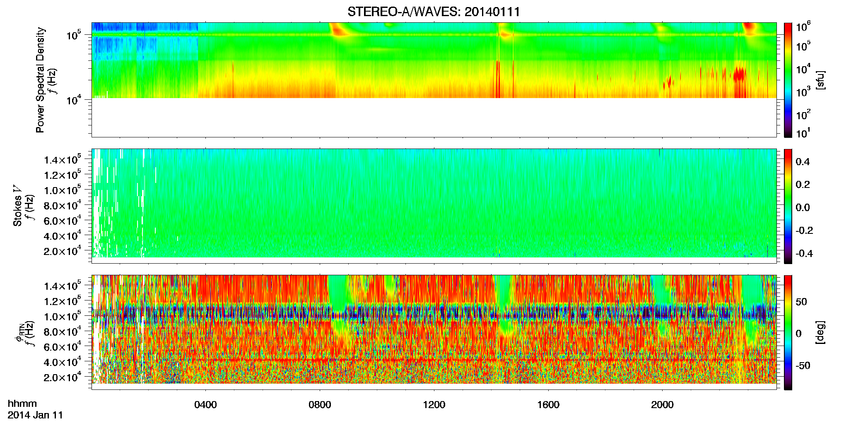868x447 pixels.
Task: Click the Stokes V color bar
Action: [788, 206]
